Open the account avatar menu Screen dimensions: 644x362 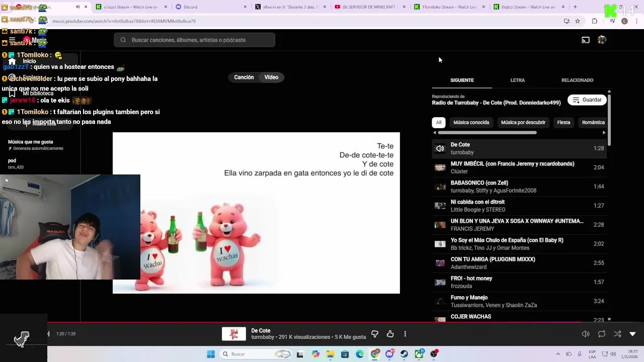click(602, 40)
